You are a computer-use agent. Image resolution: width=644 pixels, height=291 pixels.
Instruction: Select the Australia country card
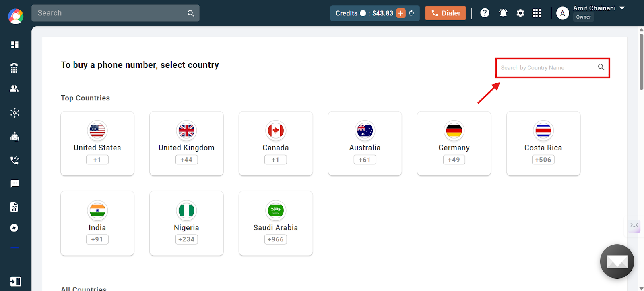tap(365, 143)
